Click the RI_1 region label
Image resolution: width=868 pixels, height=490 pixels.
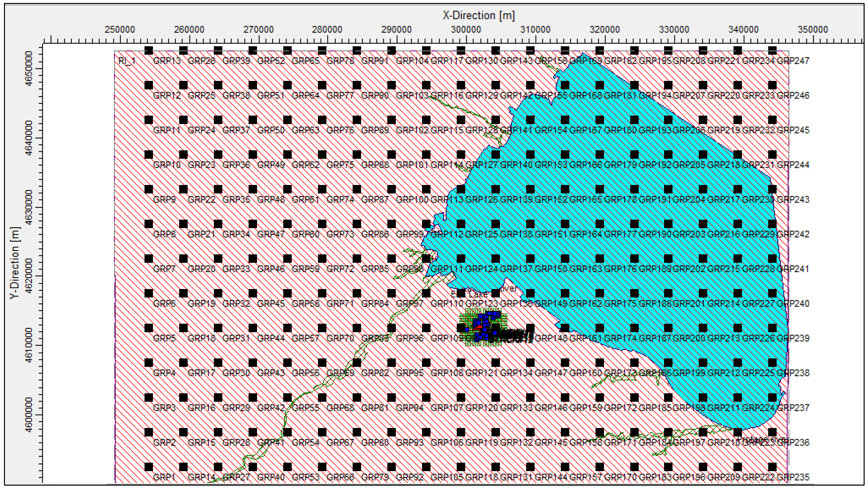[127, 61]
